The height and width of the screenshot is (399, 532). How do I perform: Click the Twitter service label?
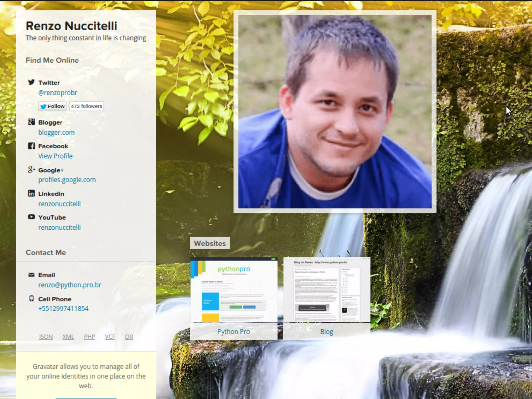[x=49, y=83]
